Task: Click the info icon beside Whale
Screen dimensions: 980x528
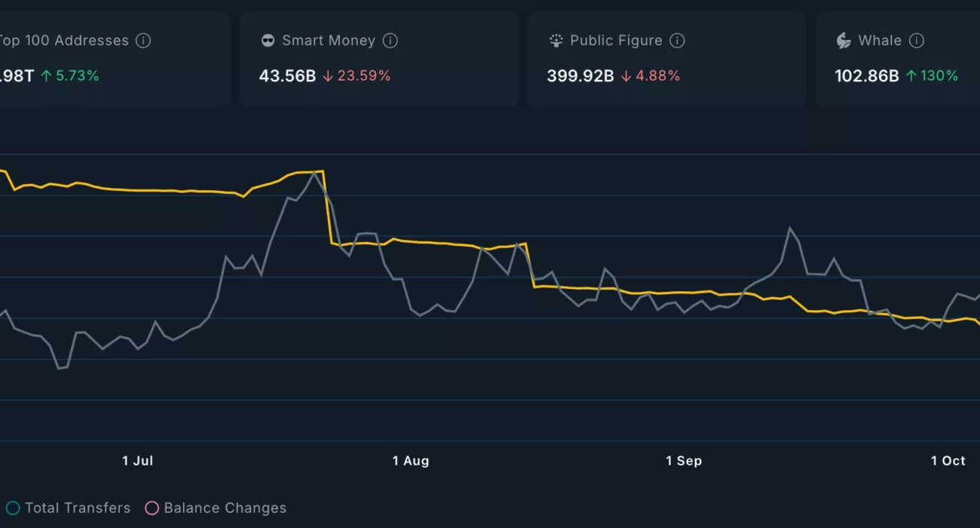Action: pyautogui.click(x=916, y=41)
